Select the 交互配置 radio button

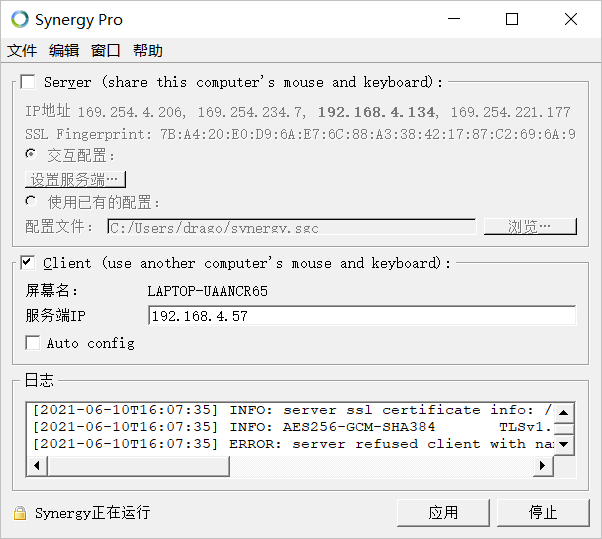(x=31, y=154)
